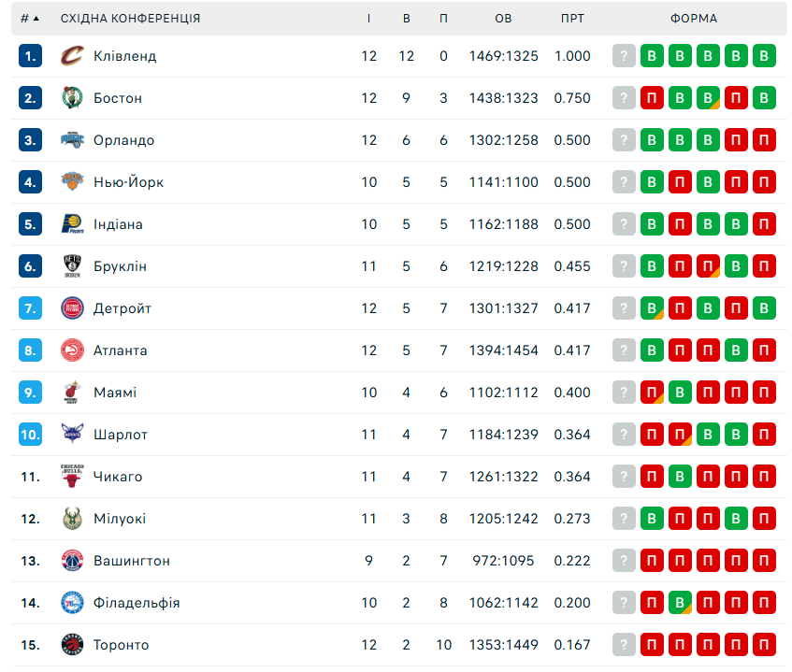Image resolution: width=792 pixels, height=672 pixels.
Task: Click the Cleveland Cavaliers team logo
Action: point(72,56)
